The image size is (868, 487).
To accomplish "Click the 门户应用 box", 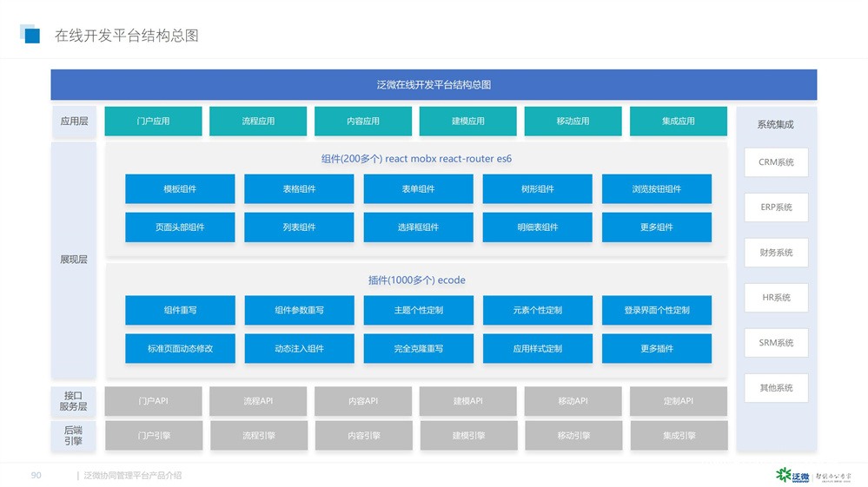I will point(153,121).
